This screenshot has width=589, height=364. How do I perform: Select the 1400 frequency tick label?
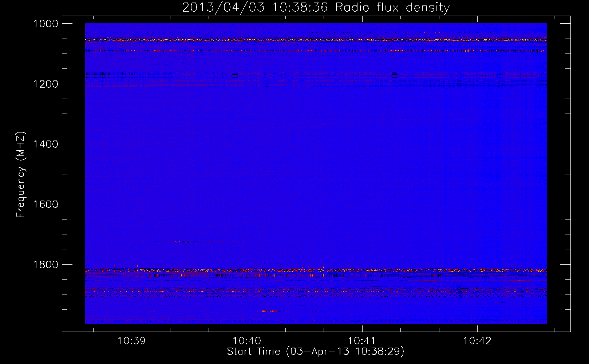[x=46, y=144]
